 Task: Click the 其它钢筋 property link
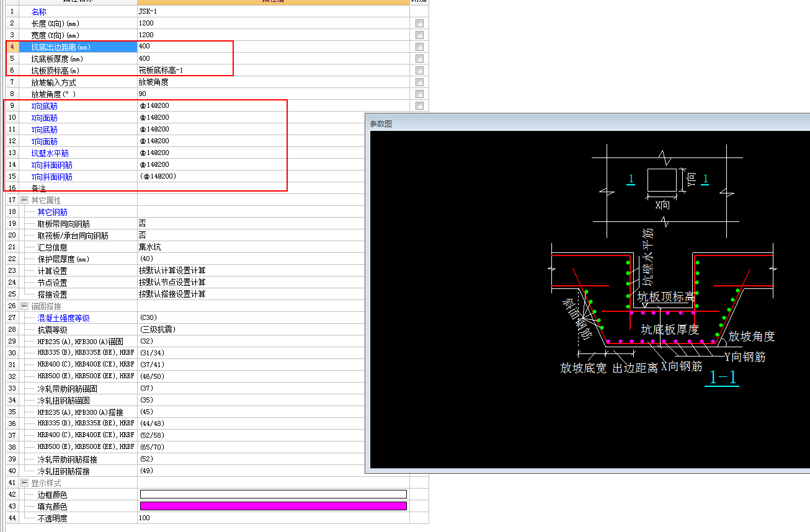point(53,212)
